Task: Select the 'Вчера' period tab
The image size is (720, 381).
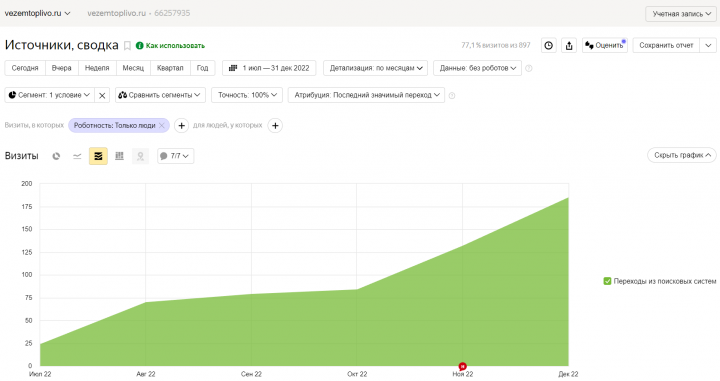Action: coord(62,68)
